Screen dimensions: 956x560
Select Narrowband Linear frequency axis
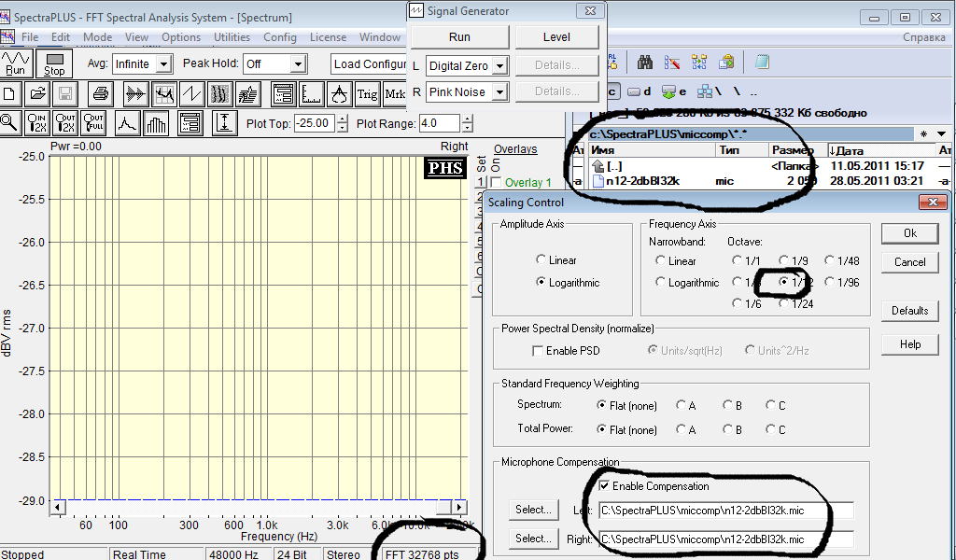pos(660,260)
